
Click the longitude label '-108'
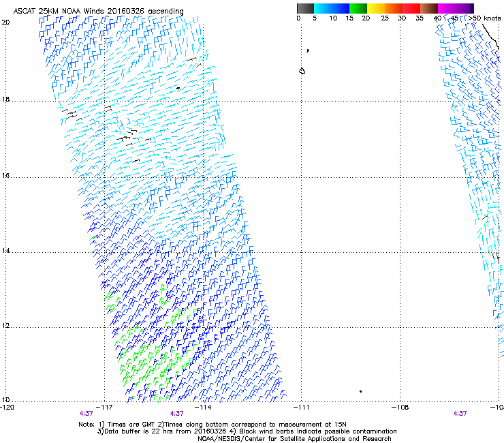400,408
